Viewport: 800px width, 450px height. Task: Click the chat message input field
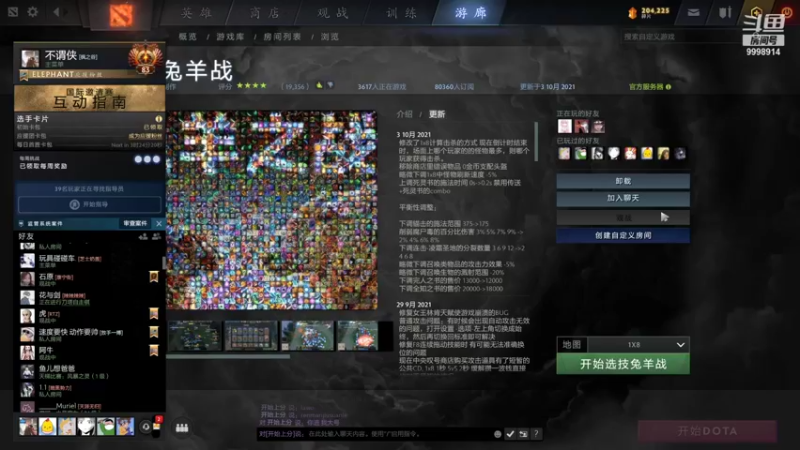[x=375, y=434]
